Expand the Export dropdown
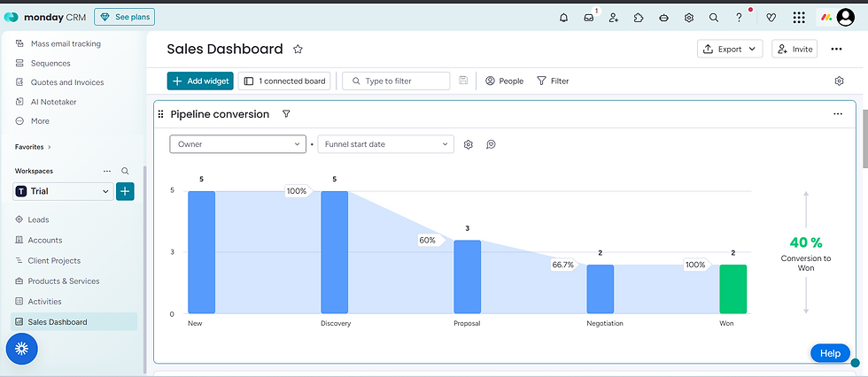Screen dimensions: 868x377 (x=730, y=50)
